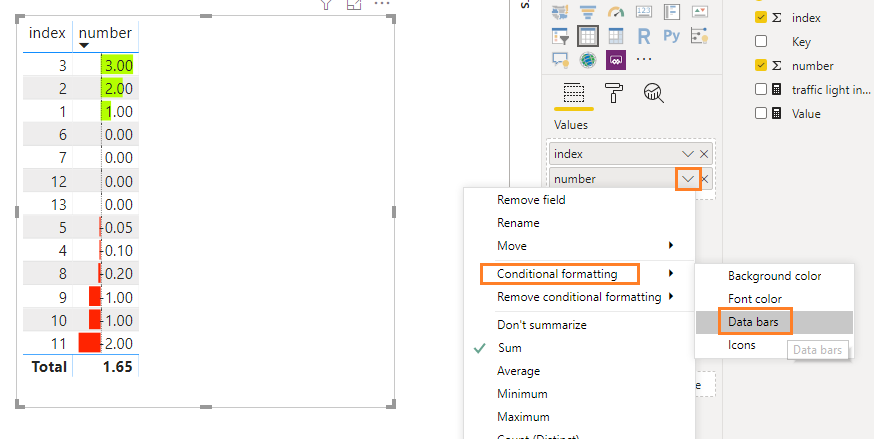Screen dimensions: 874x439
Task: Remove index field with its X
Action: coord(704,154)
